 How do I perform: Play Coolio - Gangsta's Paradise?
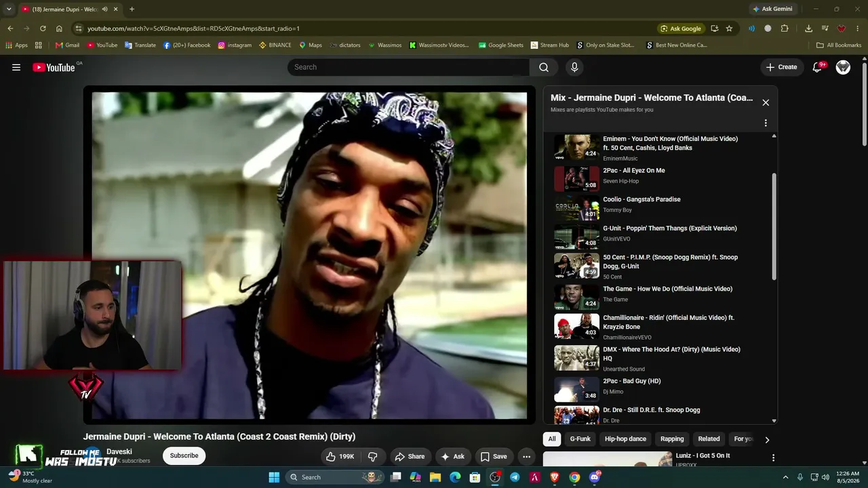[661, 206]
